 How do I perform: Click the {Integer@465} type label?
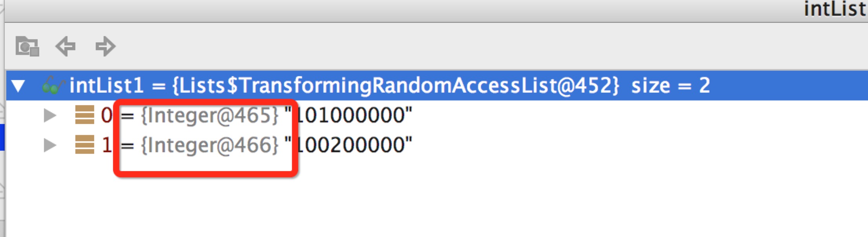pyautogui.click(x=210, y=116)
